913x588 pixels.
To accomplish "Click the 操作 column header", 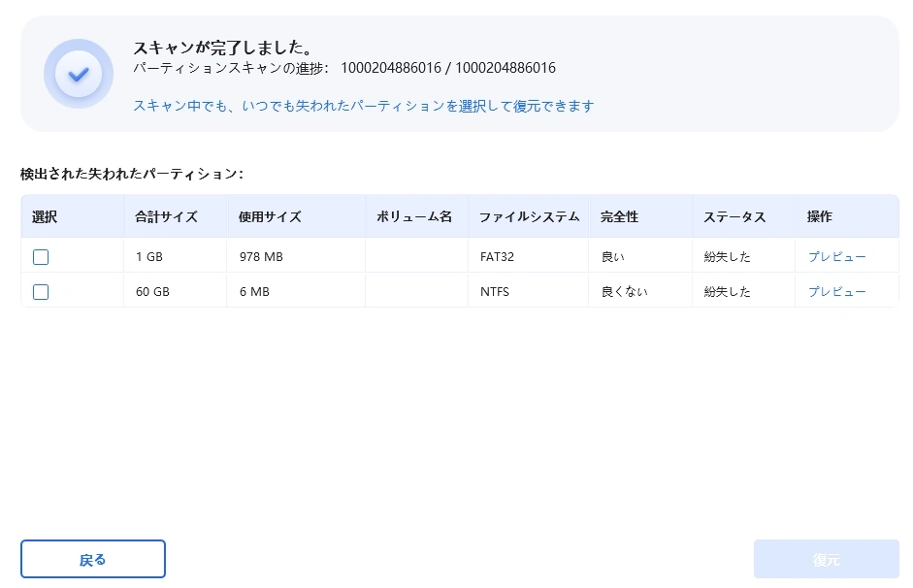I will click(x=847, y=216).
